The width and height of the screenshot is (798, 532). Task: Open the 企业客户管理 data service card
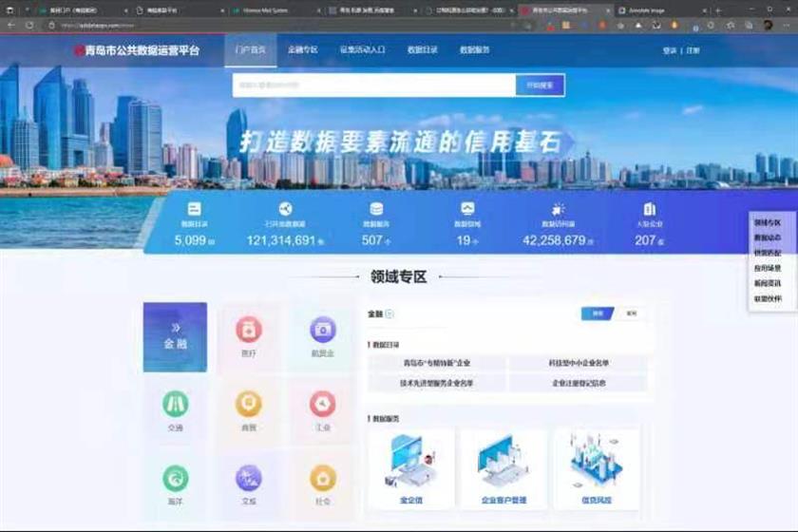pyautogui.click(x=503, y=469)
